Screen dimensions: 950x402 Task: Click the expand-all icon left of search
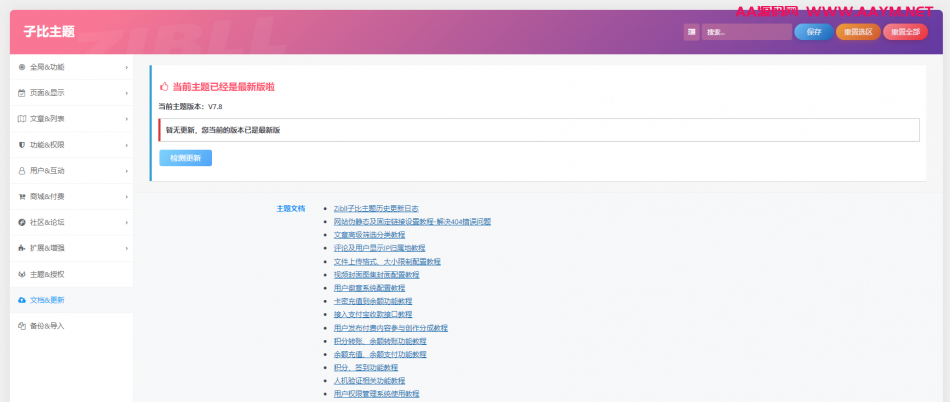[x=691, y=32]
